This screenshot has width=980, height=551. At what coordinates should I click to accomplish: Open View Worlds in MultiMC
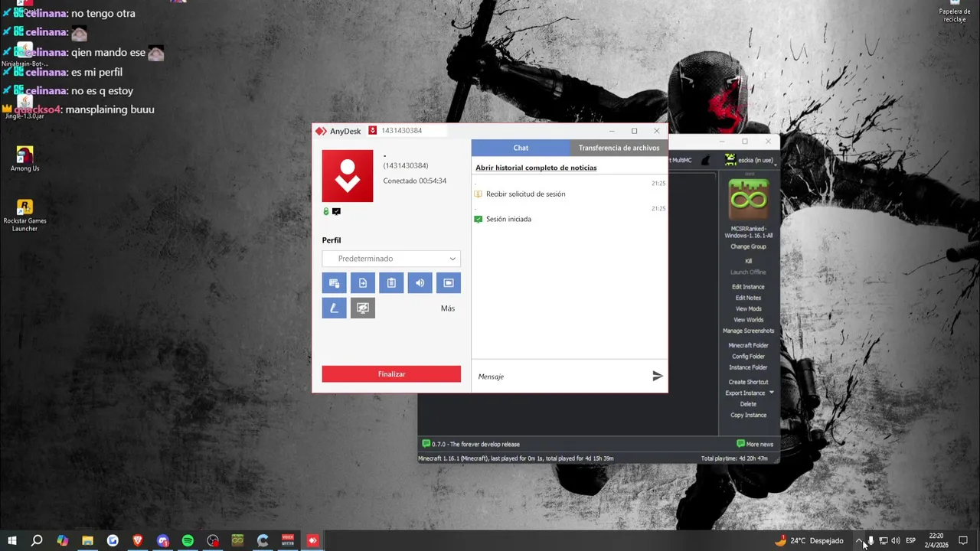[x=748, y=320]
